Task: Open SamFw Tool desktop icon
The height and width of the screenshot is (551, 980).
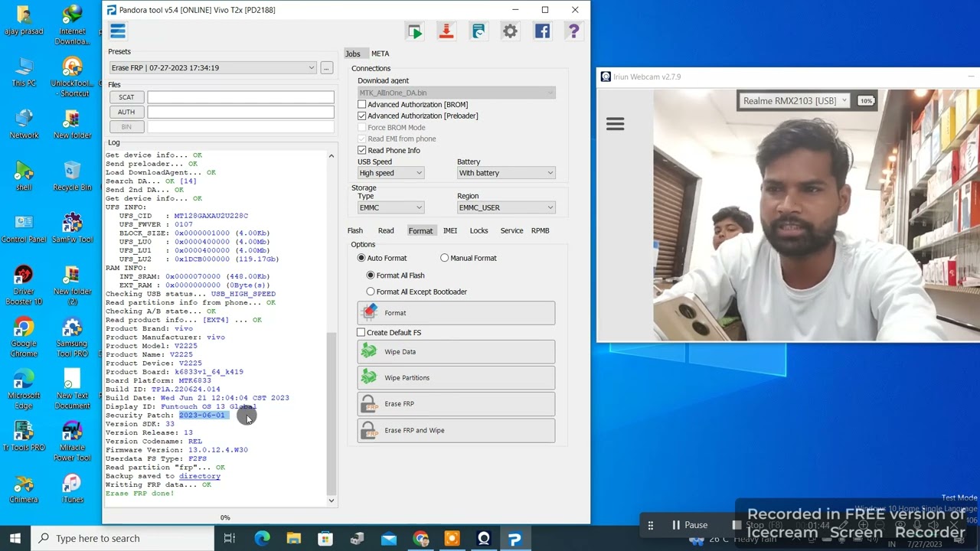Action: 72,227
